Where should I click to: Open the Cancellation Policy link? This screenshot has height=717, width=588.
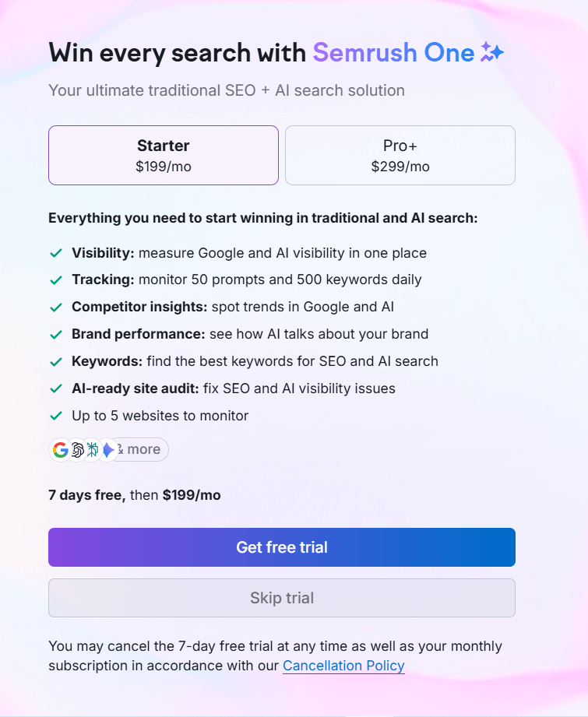[x=343, y=666]
